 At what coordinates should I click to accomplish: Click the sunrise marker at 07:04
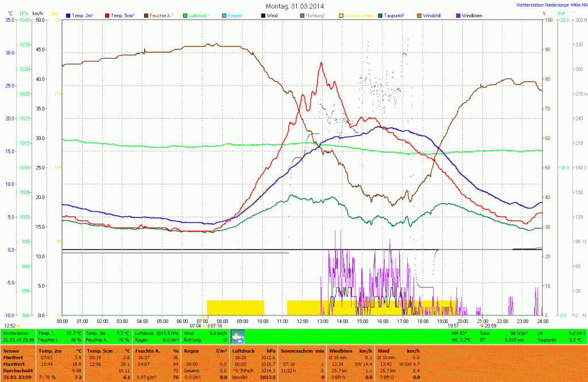click(205, 325)
